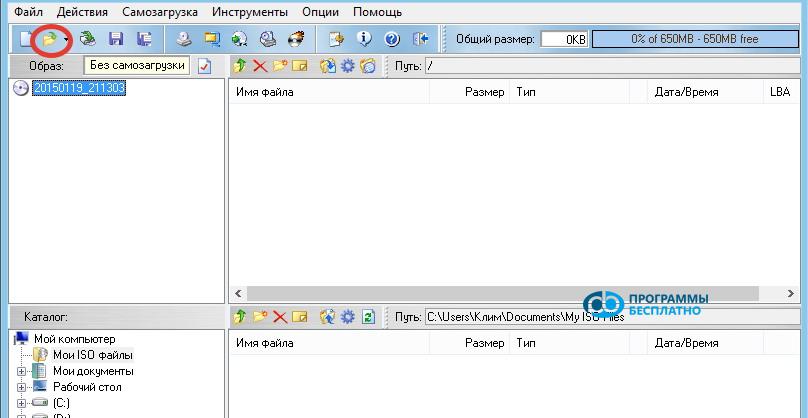Select Мой компьютер in the catalog tree
This screenshot has height=418, width=808.
(x=75, y=339)
